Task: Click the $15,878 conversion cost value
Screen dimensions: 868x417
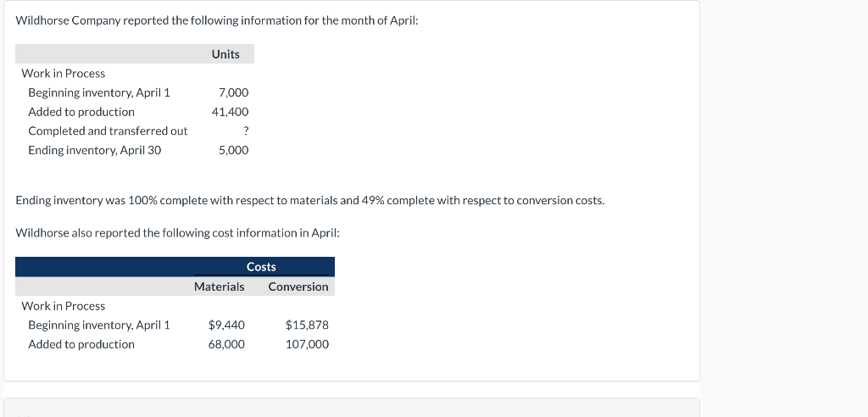Action: click(x=307, y=325)
